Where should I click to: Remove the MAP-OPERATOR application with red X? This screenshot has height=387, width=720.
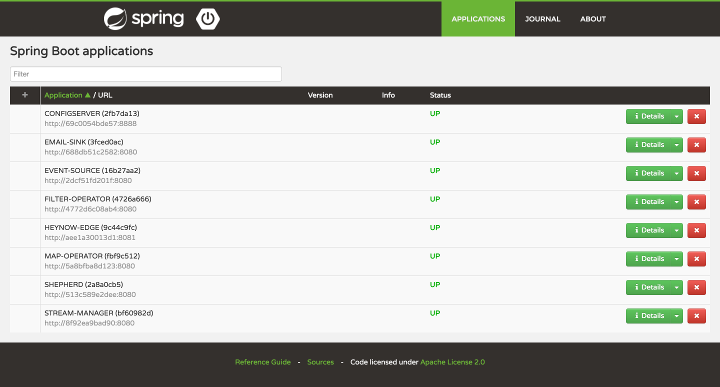(696, 259)
